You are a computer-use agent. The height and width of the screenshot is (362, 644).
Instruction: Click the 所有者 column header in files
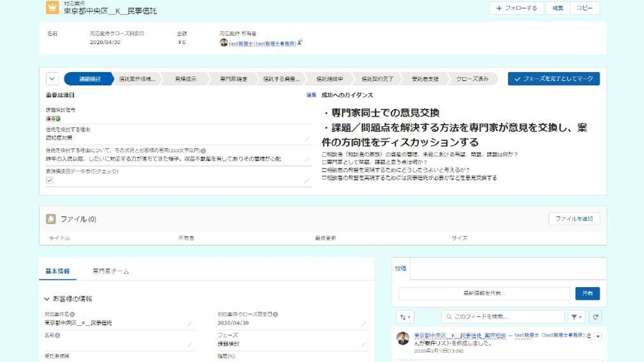(186, 238)
